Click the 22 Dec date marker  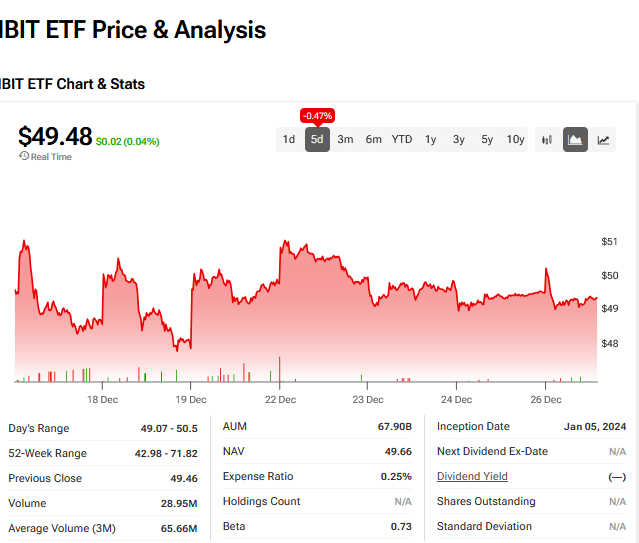click(x=280, y=399)
